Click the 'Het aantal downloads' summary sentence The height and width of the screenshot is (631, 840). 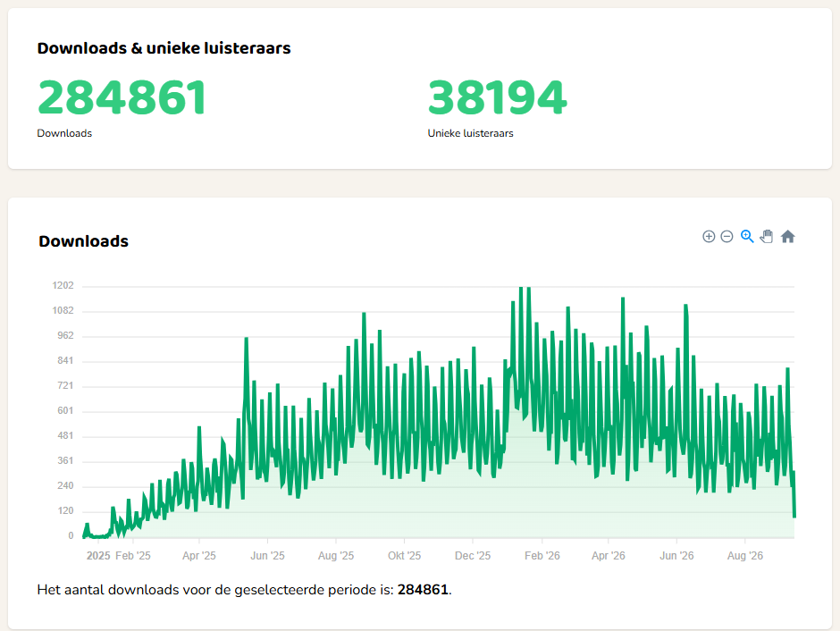click(x=244, y=590)
